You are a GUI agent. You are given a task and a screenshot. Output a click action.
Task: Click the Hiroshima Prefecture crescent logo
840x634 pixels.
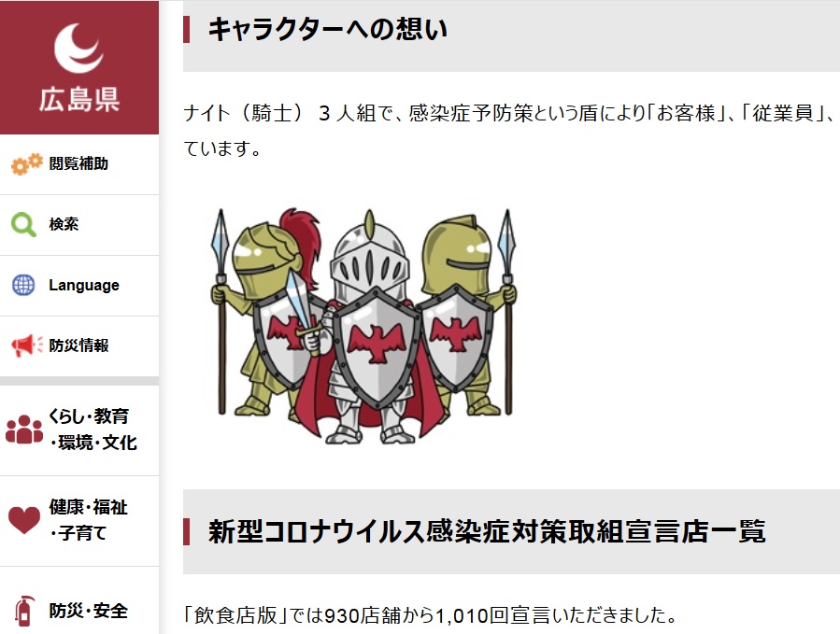coord(78,48)
